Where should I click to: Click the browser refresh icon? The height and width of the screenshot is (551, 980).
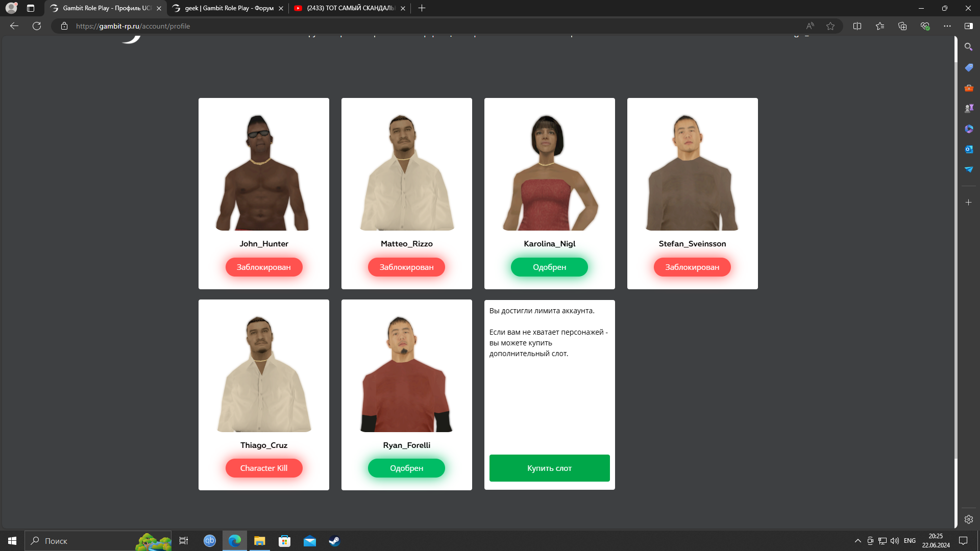pos(37,26)
